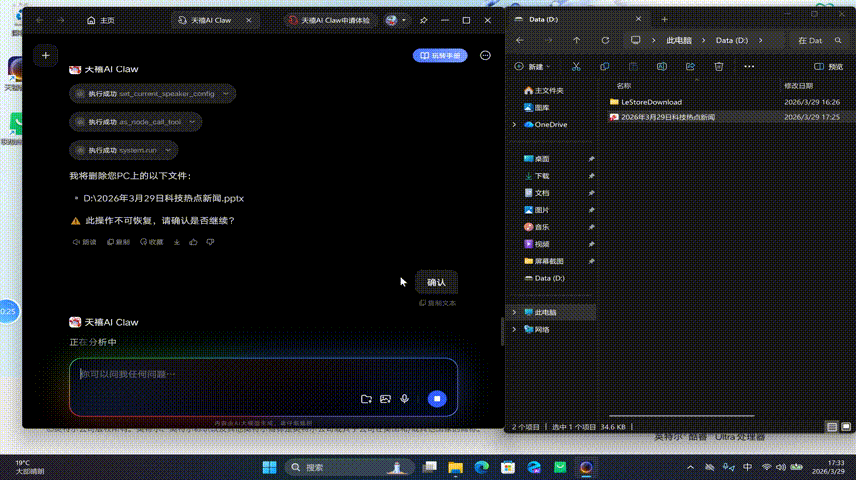Click the Explorer search box
The image size is (856, 480).
pos(819,40)
